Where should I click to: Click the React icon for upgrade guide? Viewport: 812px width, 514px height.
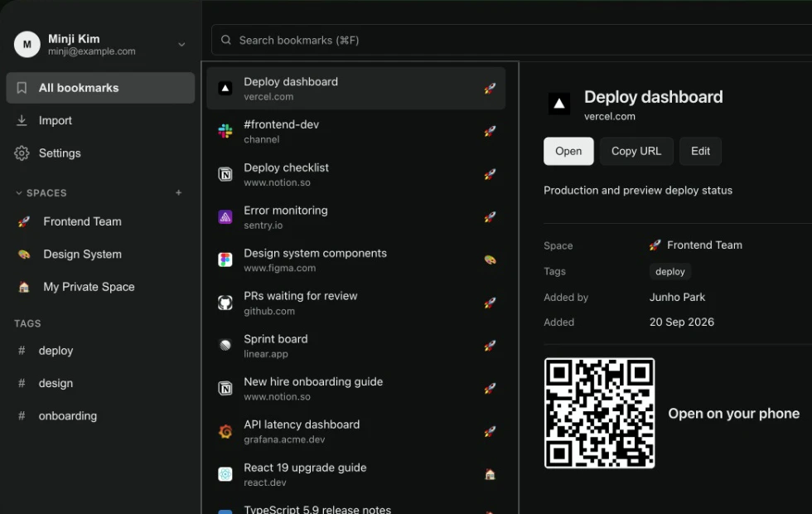point(225,474)
